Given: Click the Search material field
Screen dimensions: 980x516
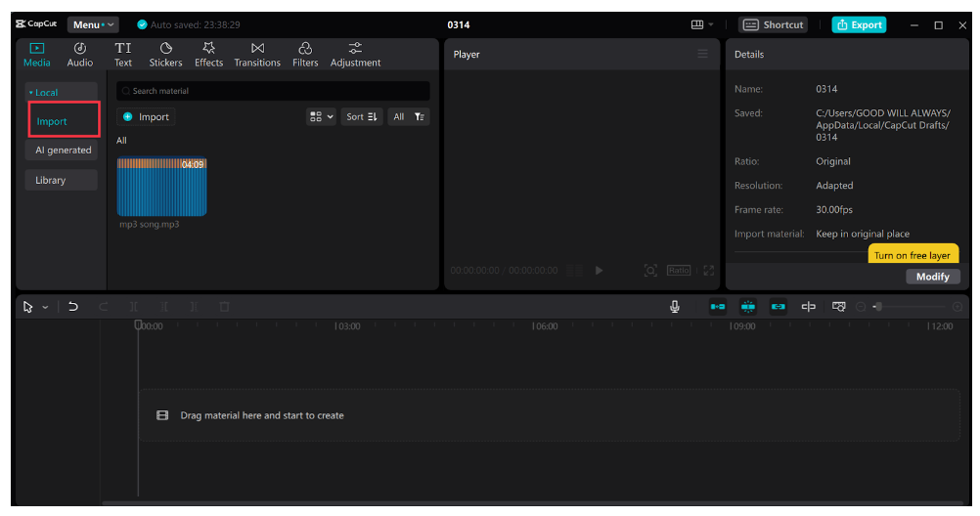Looking at the screenshot, I should [273, 91].
